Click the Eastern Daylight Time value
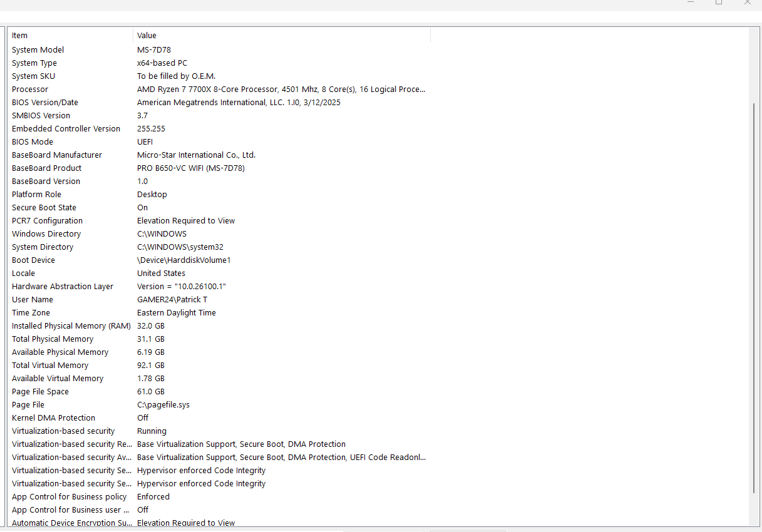Screen dimensions: 762x532 177,313
